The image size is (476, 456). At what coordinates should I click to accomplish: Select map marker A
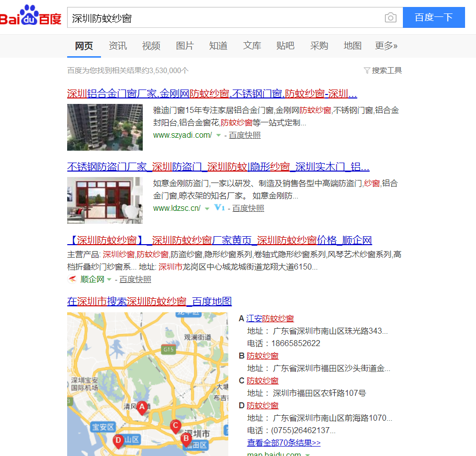coord(142,408)
